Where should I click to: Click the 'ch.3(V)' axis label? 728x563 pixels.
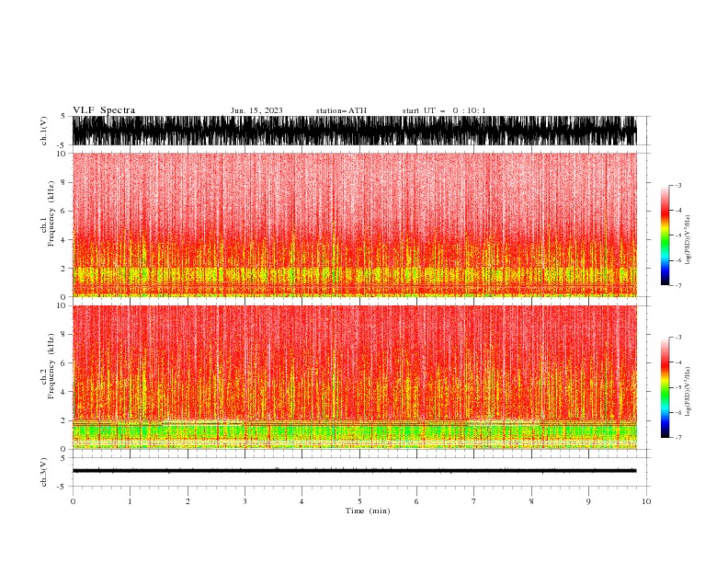[x=44, y=472]
